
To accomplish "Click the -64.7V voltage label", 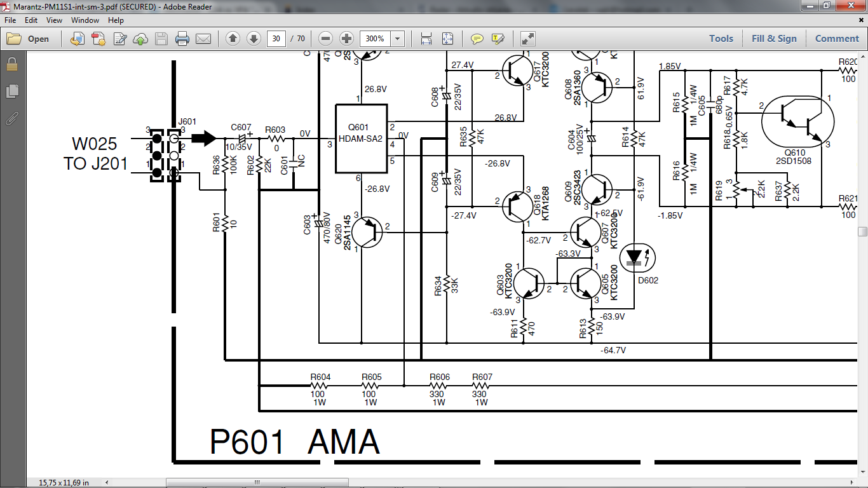I will tap(613, 350).
